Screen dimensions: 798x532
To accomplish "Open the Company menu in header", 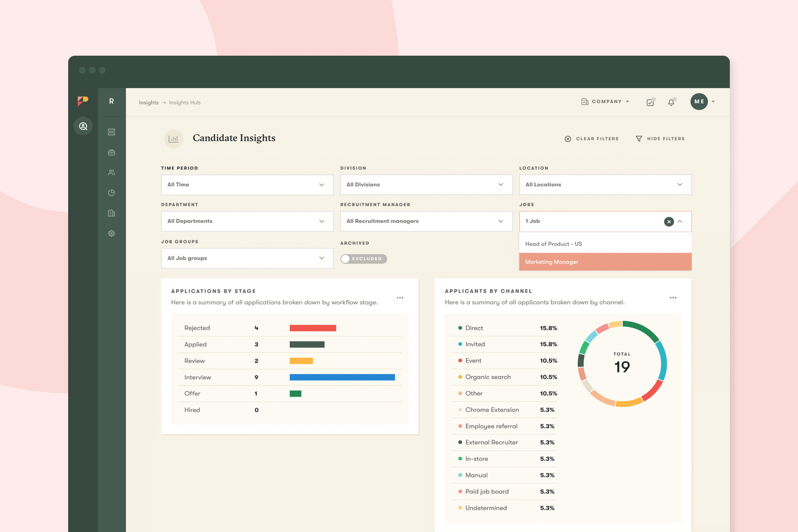I will 605,101.
